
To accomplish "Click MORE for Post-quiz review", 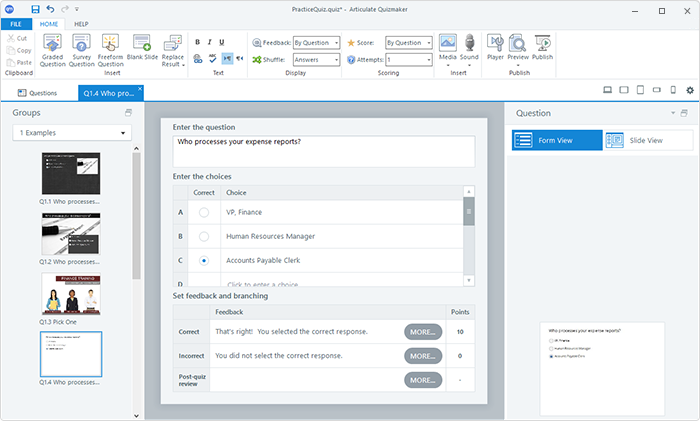I will (x=423, y=380).
